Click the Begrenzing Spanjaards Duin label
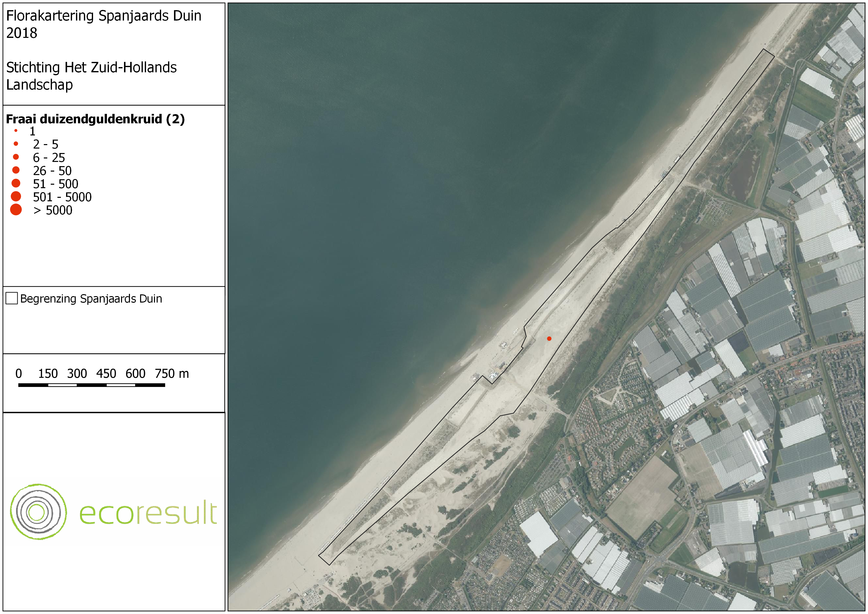This screenshot has height=614, width=868. (x=91, y=299)
